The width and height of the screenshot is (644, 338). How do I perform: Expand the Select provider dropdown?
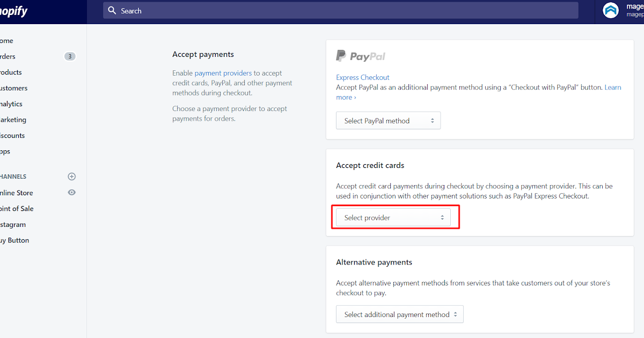[x=393, y=218]
